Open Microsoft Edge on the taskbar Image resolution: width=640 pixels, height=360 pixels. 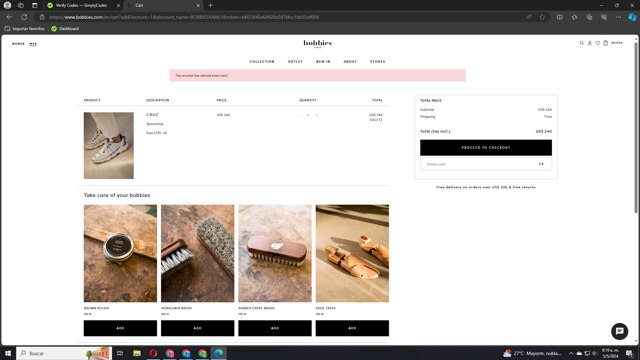point(219,353)
